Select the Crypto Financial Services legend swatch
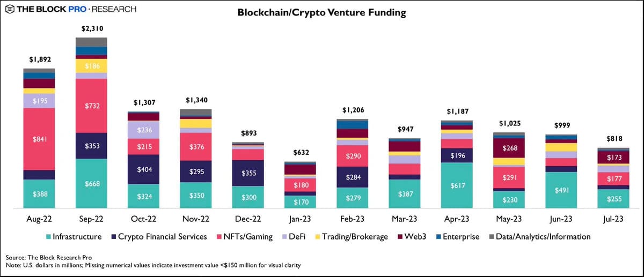644x277 pixels. [x=113, y=237]
